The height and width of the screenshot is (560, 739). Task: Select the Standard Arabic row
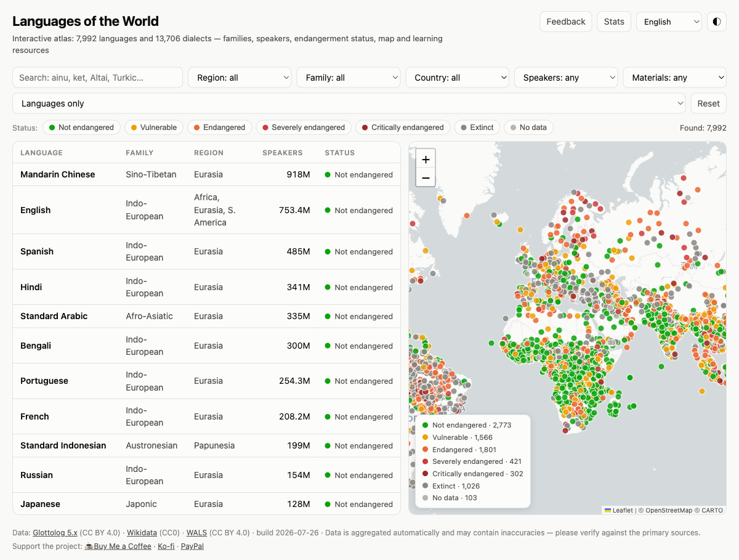(x=206, y=316)
